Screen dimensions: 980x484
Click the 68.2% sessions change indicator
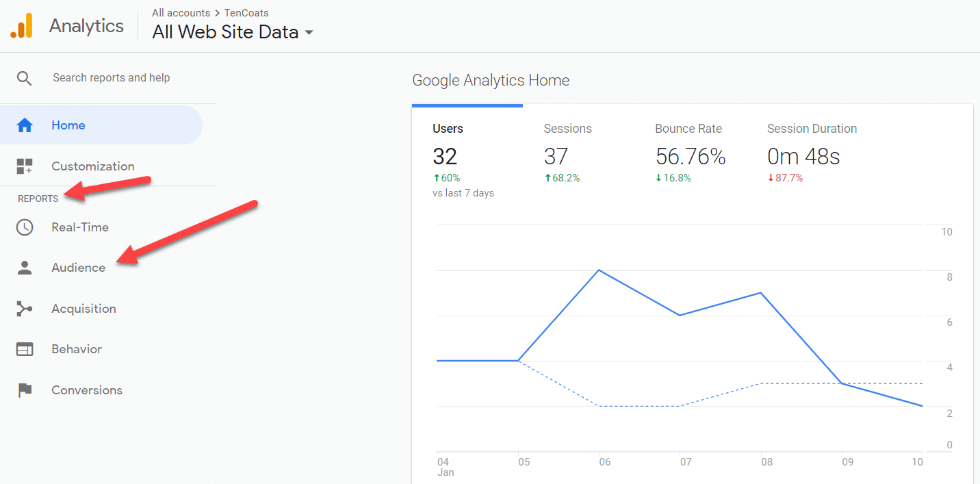click(x=562, y=178)
